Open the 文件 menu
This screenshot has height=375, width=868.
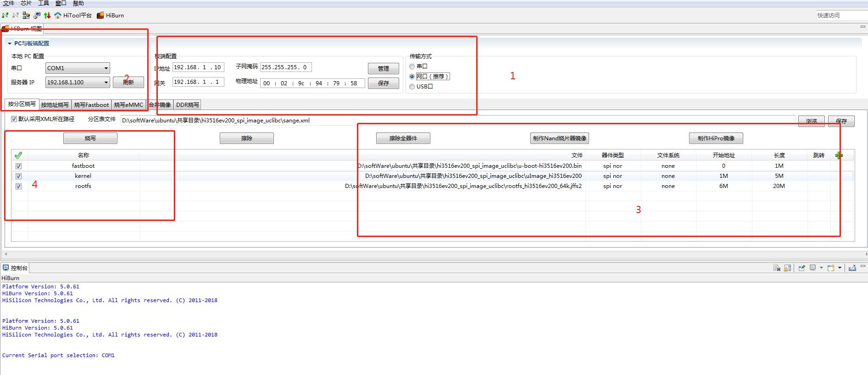coord(9,3)
